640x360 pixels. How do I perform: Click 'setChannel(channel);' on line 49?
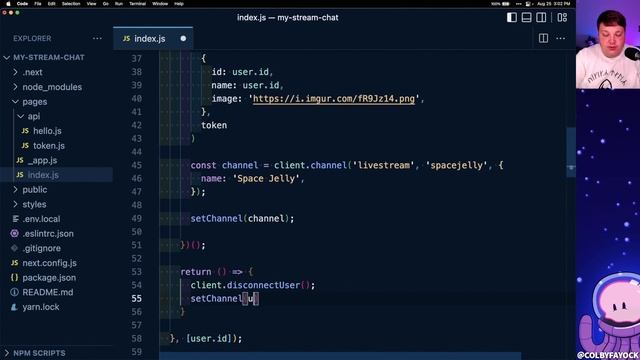[242, 218]
